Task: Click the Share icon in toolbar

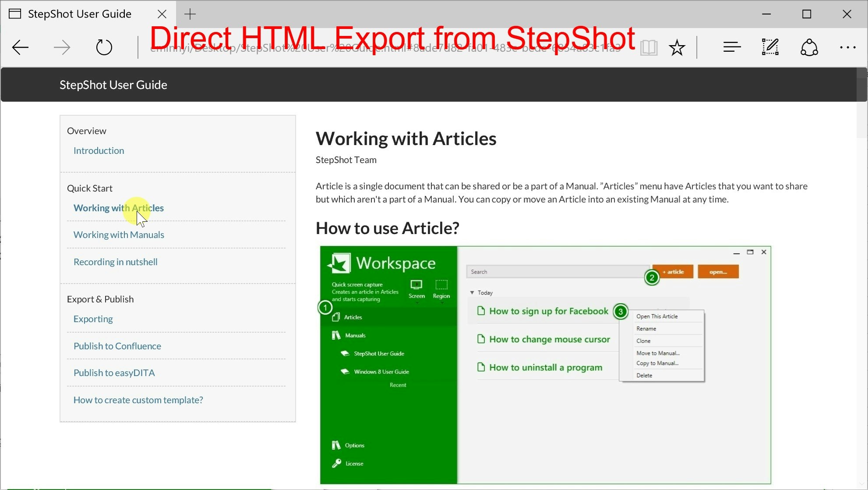Action: pyautogui.click(x=809, y=47)
